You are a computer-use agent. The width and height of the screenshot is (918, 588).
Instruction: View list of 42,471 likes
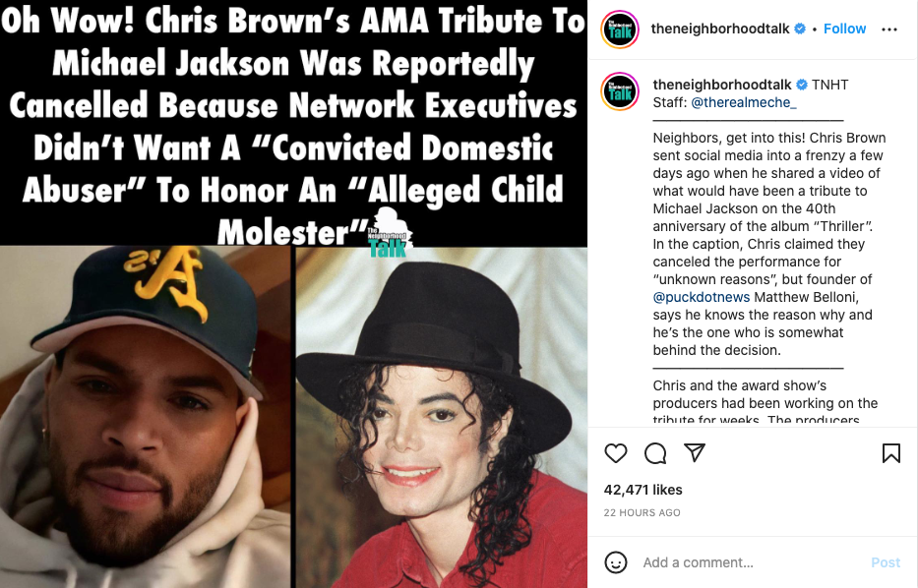point(643,490)
